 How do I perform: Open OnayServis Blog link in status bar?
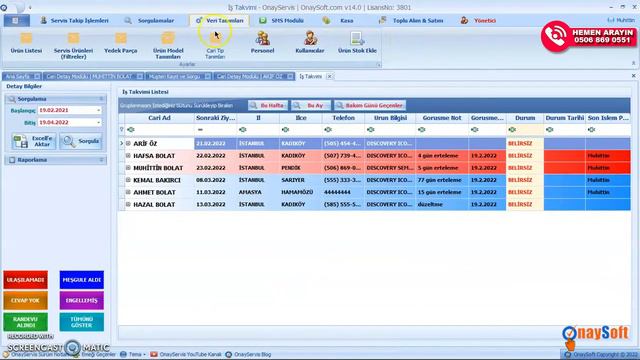click(248, 354)
